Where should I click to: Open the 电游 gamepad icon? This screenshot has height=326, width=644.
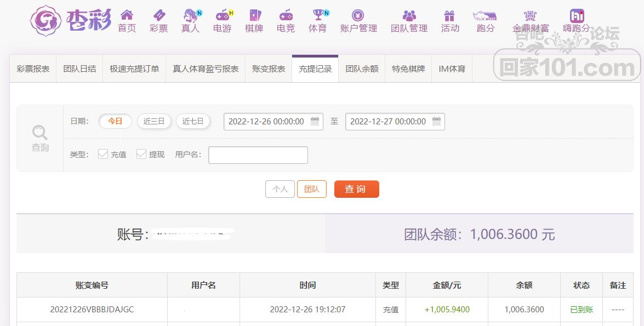tap(223, 15)
